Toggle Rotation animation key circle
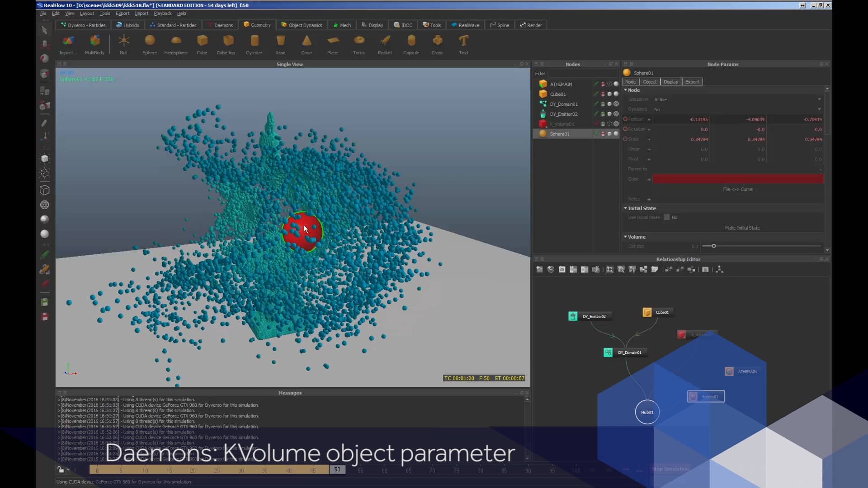The image size is (868, 488). (x=625, y=129)
